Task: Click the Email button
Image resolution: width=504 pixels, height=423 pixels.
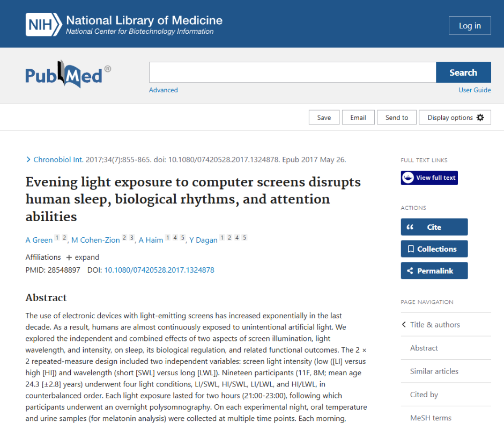Action: click(358, 118)
